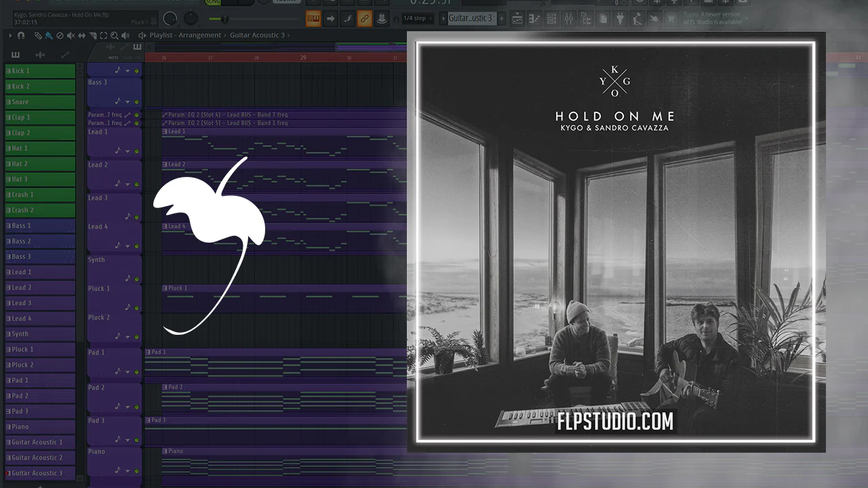Mute the Pad 2 track green dot
The width and height of the screenshot is (868, 488).
click(136, 406)
